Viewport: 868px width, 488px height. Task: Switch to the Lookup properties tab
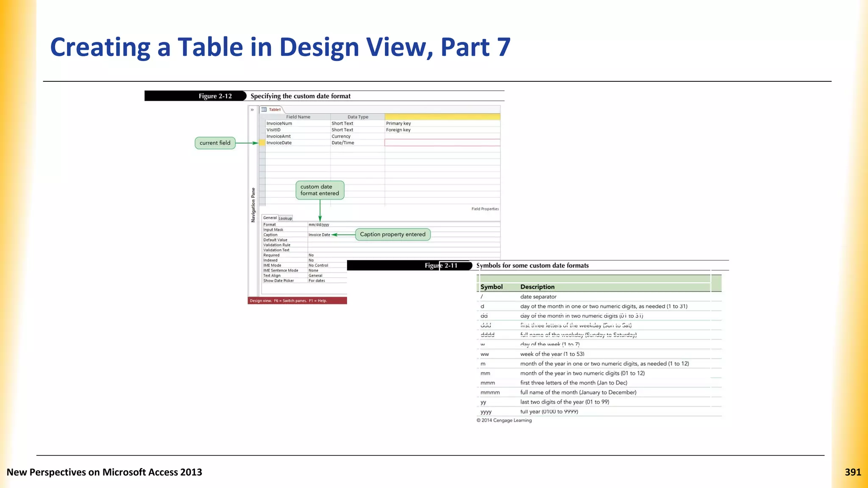pos(285,219)
